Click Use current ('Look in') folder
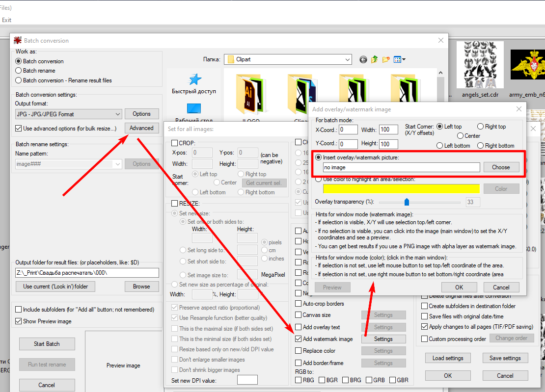This screenshot has height=392, width=545. click(x=55, y=287)
